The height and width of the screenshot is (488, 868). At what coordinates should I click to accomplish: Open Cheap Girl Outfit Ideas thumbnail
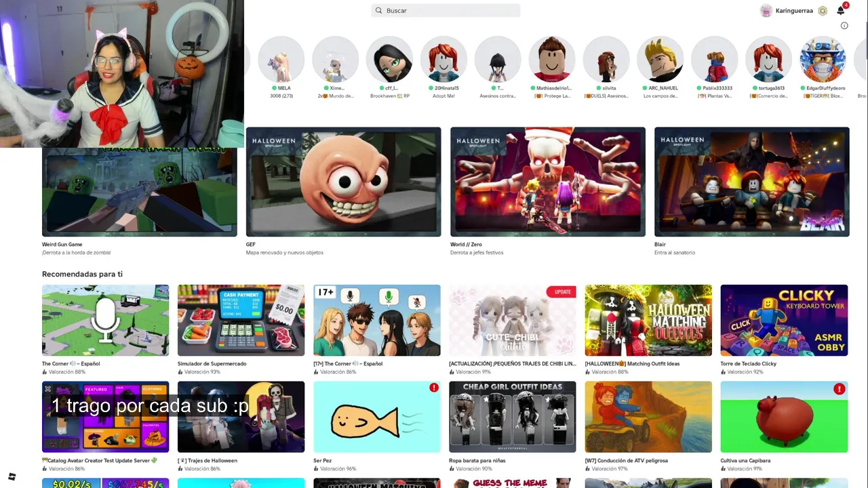pyautogui.click(x=512, y=417)
